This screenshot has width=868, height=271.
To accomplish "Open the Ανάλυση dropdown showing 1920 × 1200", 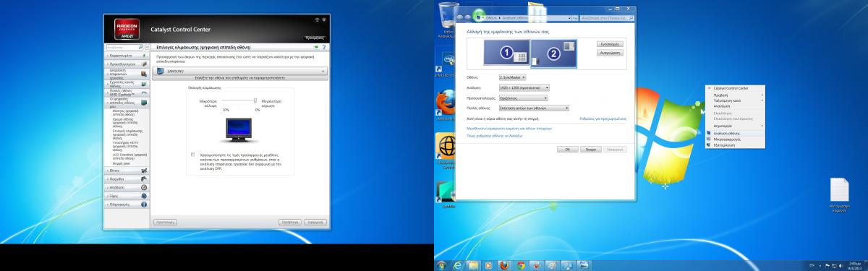I will pos(524,87).
